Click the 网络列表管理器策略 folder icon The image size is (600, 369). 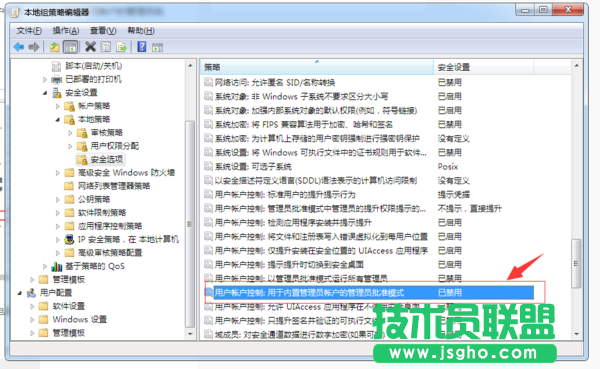click(69, 186)
